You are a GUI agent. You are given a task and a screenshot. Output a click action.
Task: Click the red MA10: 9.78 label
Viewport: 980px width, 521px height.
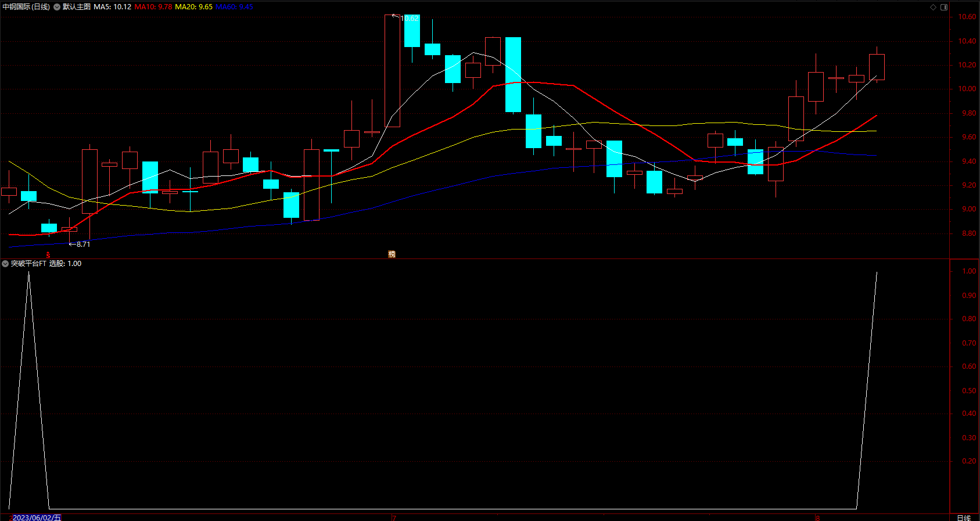pyautogui.click(x=153, y=7)
